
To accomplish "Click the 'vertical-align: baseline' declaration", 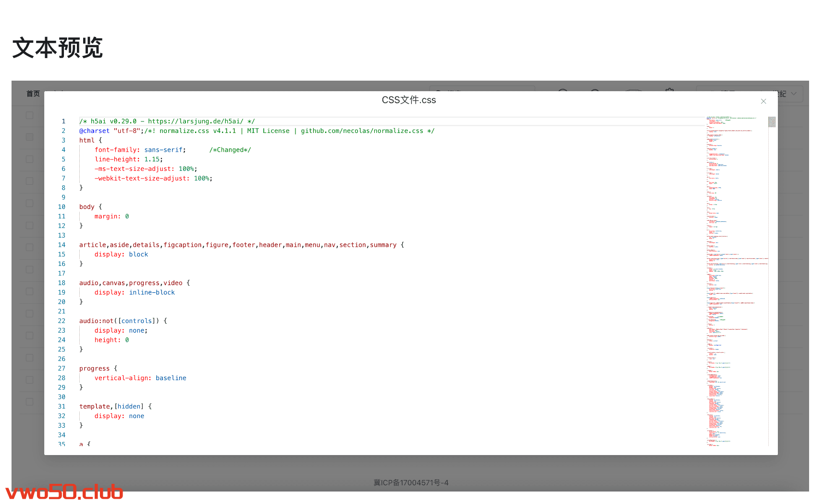I will [140, 378].
